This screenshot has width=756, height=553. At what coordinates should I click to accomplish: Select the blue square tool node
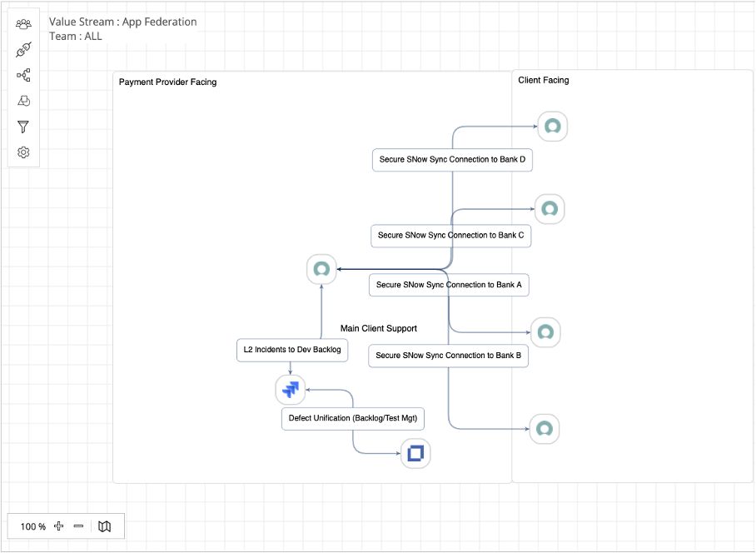(415, 453)
